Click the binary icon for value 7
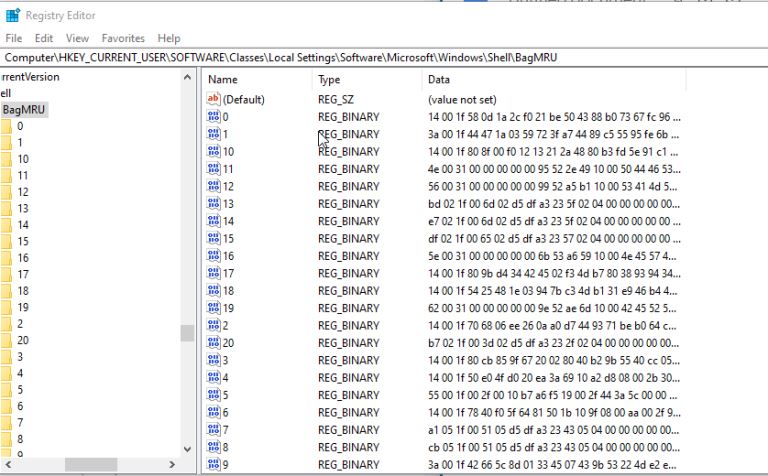 click(x=214, y=429)
